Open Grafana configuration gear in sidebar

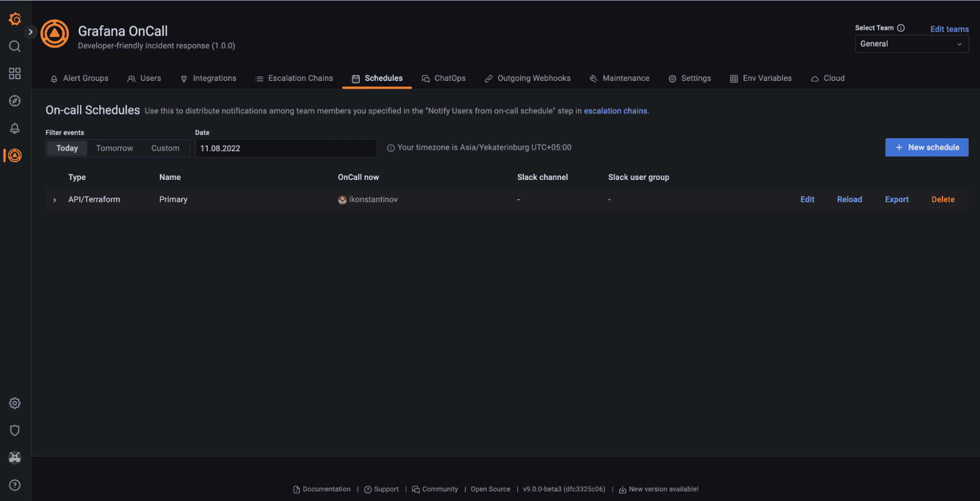[x=14, y=403]
